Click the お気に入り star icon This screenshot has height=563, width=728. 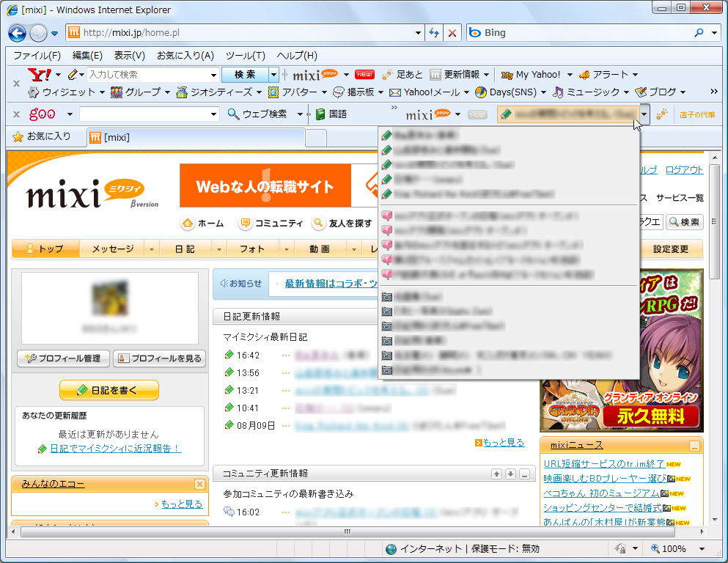(18, 136)
